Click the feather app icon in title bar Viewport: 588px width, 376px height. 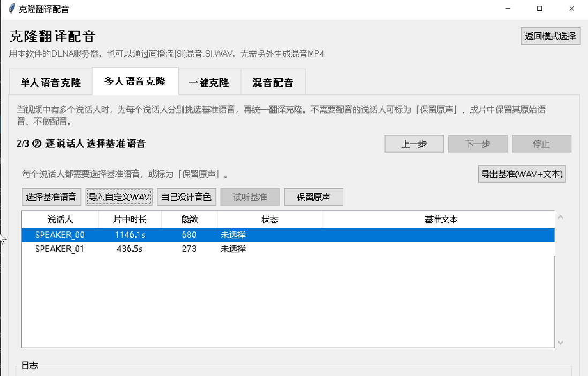point(12,9)
